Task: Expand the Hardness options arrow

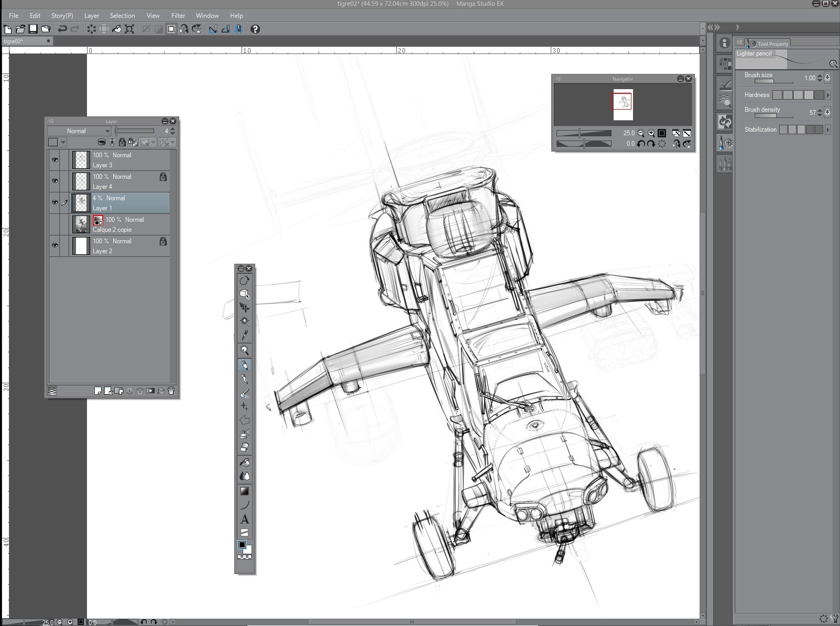Action: point(828,95)
